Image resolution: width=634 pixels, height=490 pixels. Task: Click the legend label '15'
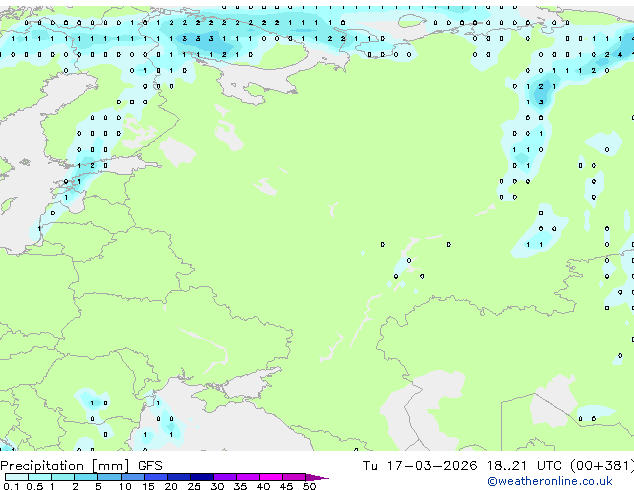click(148, 486)
